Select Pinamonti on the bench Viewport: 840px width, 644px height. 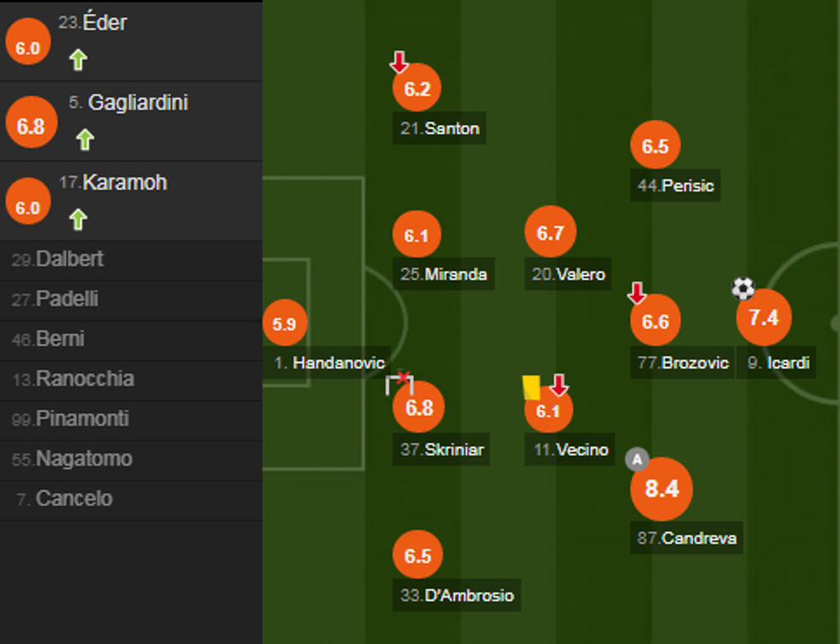(x=82, y=418)
